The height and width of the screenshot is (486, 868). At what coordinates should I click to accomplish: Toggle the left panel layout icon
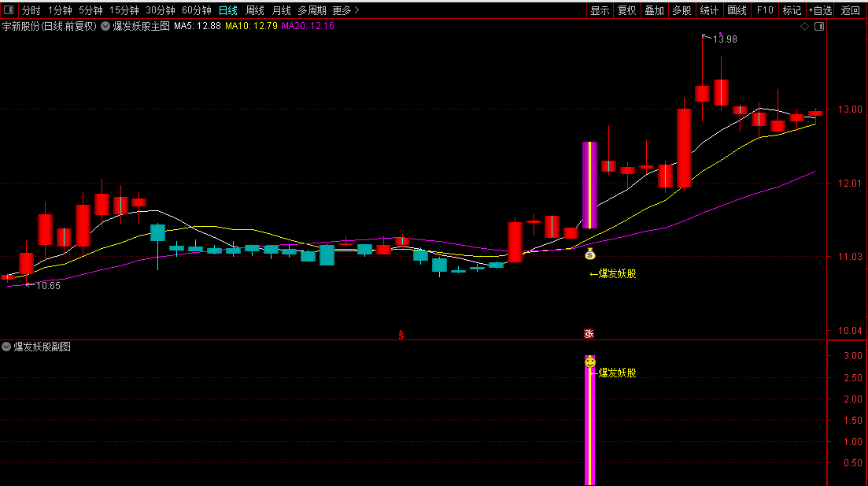[x=9, y=10]
